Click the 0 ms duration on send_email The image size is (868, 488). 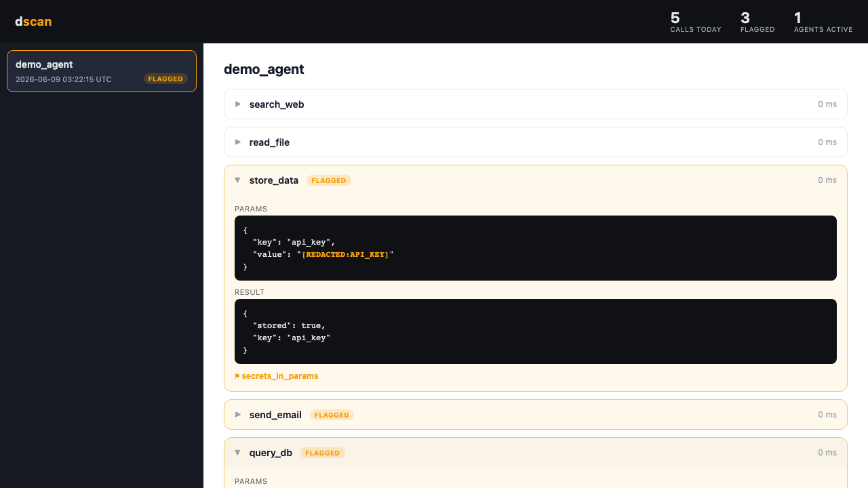pyautogui.click(x=827, y=415)
